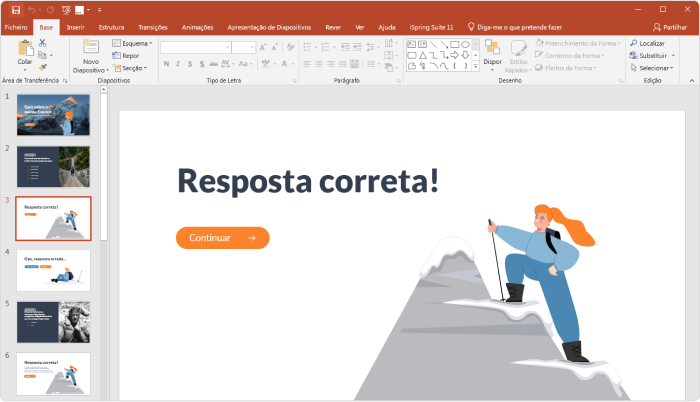Toggle underline with the S button
The height and width of the screenshot is (402, 700).
[x=190, y=64]
